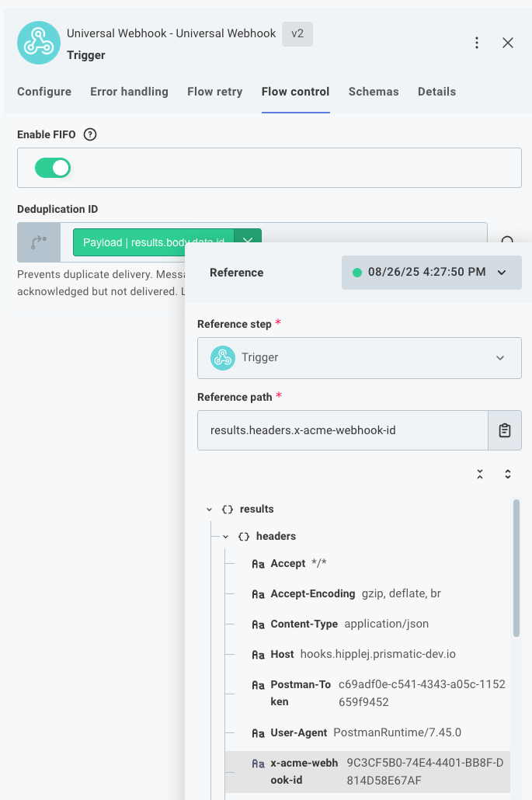Open the Payload reference chip dropdown arrow
This screenshot has height=800, width=532.
[248, 241]
